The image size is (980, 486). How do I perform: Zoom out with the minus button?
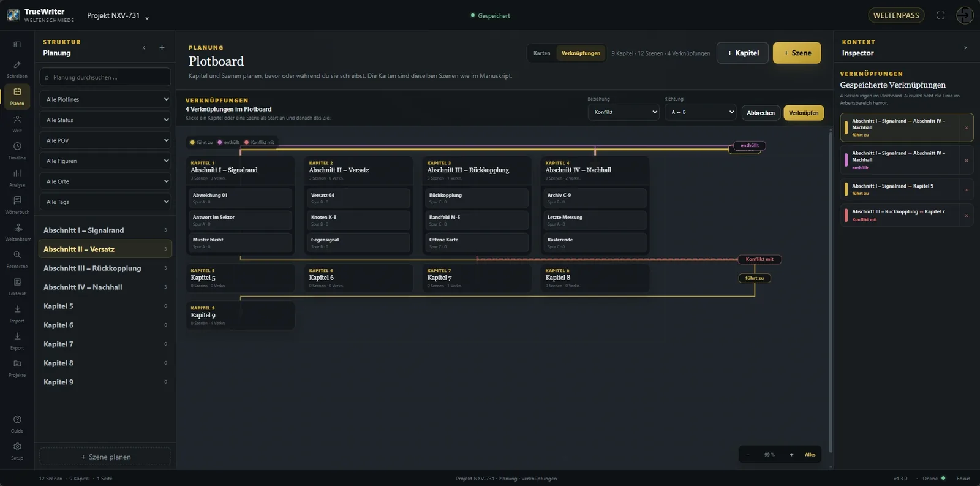point(748,455)
